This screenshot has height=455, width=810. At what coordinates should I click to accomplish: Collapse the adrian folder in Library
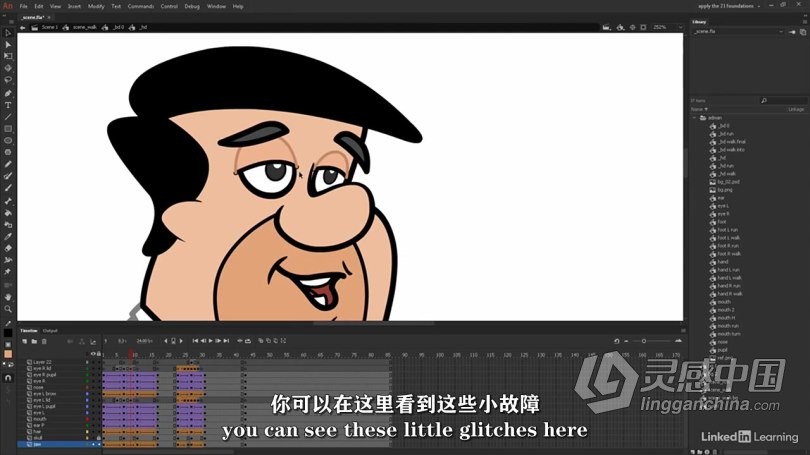point(695,118)
